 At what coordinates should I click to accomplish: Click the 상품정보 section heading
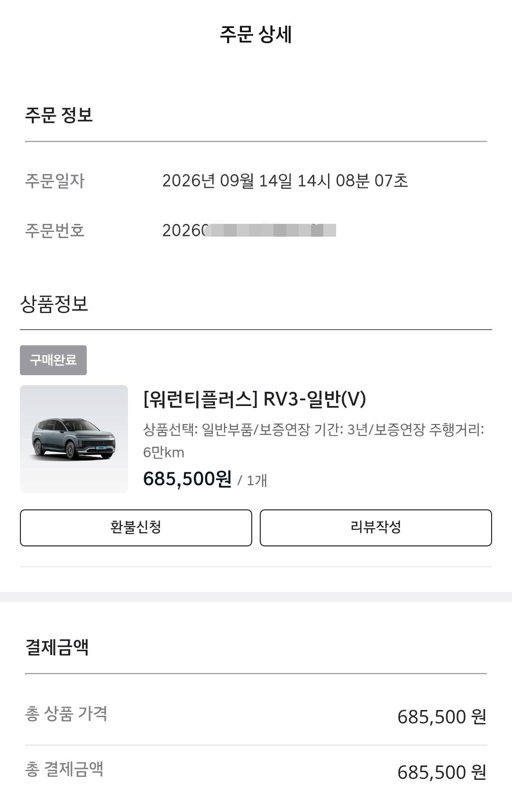54,304
